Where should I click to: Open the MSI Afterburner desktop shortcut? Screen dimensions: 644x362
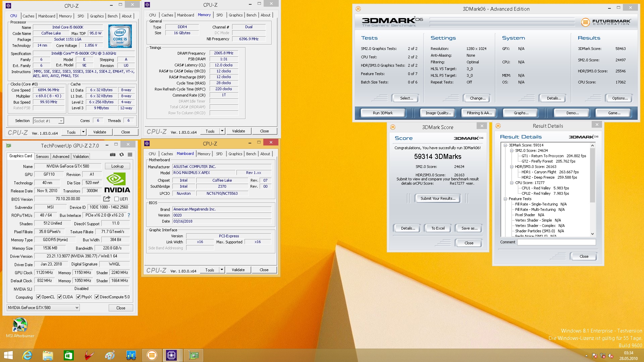(20, 327)
